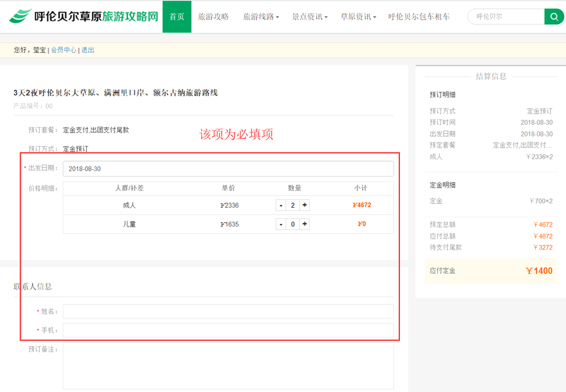
Task: Click the 定金 value ¥700×2
Action: [x=541, y=201]
